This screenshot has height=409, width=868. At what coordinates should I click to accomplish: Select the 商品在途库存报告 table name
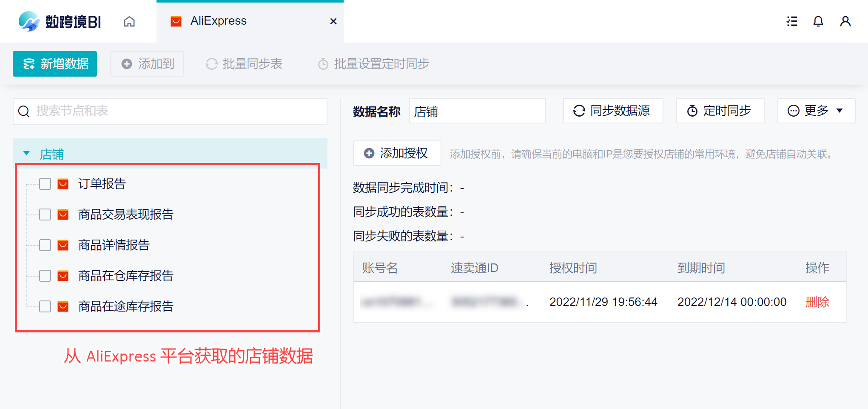coord(126,306)
